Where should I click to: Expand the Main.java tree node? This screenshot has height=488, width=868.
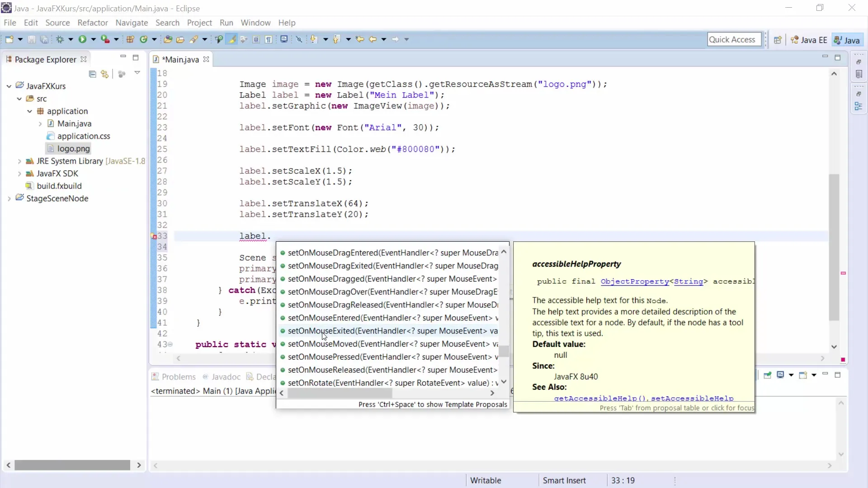tap(40, 123)
